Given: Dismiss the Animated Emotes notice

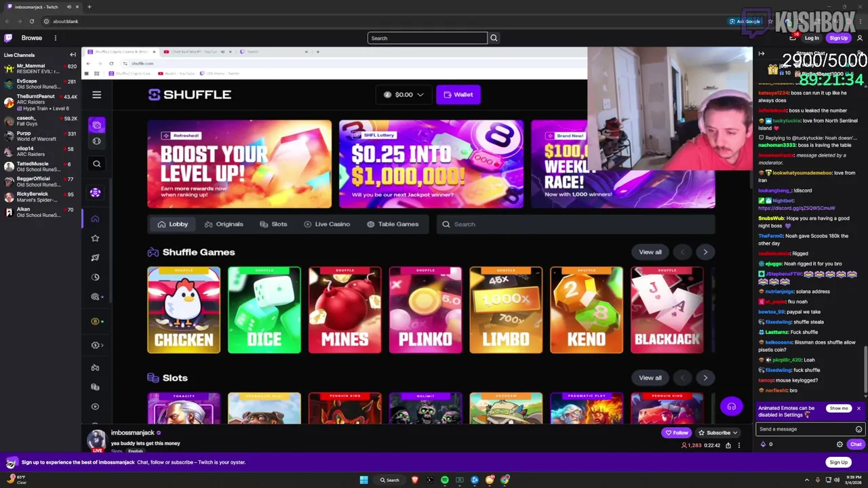Looking at the screenshot, I should click(x=859, y=409).
